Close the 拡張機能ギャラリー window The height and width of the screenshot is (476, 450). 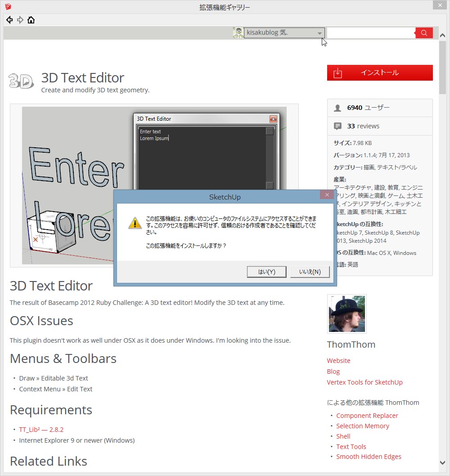click(x=440, y=5)
